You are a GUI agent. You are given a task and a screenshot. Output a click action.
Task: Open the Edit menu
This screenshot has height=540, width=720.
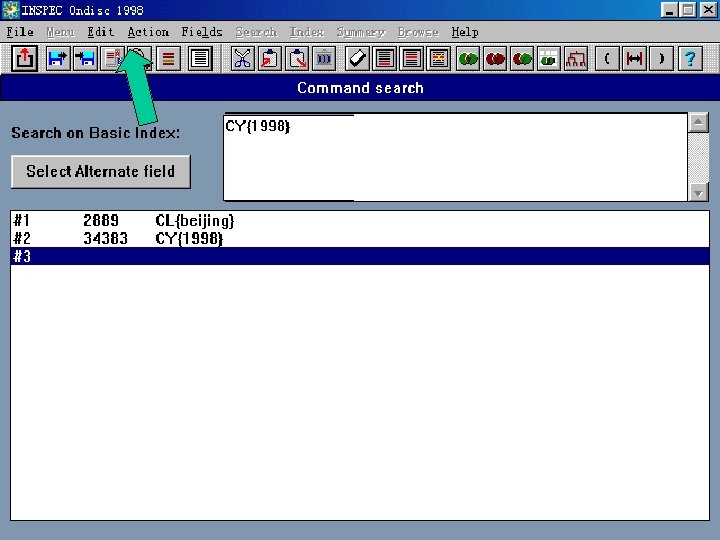click(x=101, y=32)
